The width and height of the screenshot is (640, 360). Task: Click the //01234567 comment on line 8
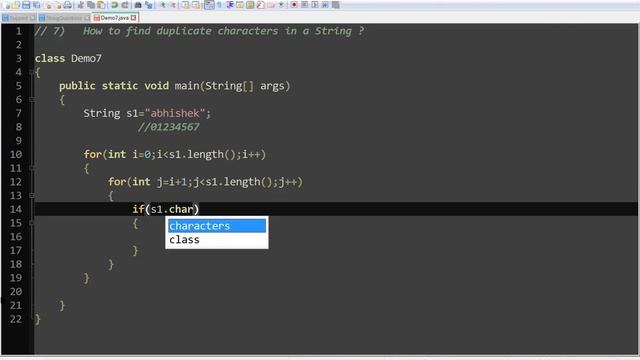point(169,127)
